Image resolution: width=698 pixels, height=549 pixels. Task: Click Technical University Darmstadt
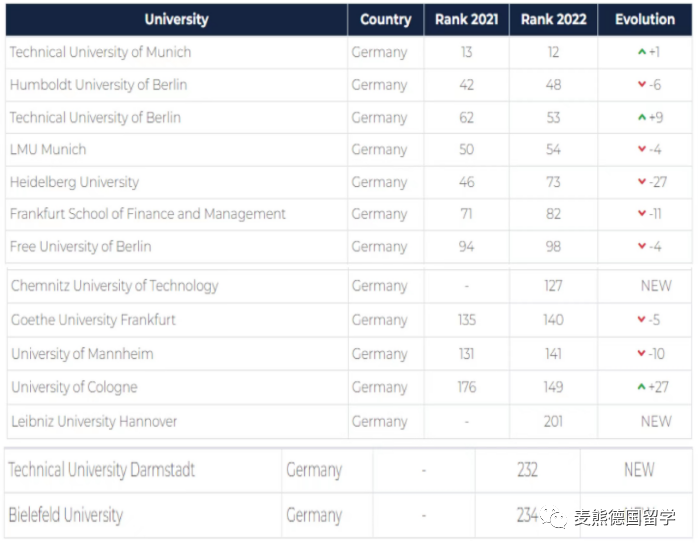pos(101,470)
